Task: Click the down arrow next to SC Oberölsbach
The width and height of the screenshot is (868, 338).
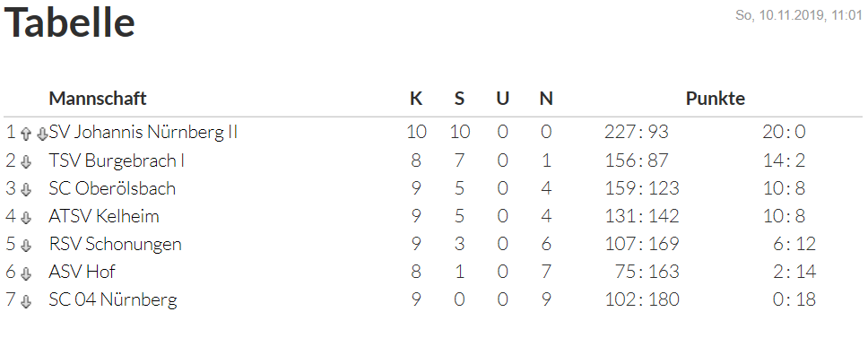Action: pyautogui.click(x=25, y=189)
